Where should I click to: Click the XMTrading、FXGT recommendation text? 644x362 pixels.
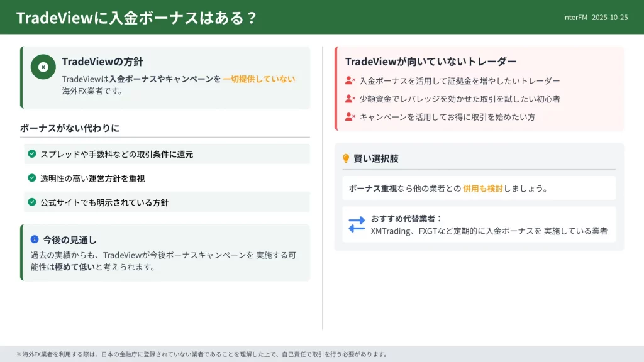[489, 231]
